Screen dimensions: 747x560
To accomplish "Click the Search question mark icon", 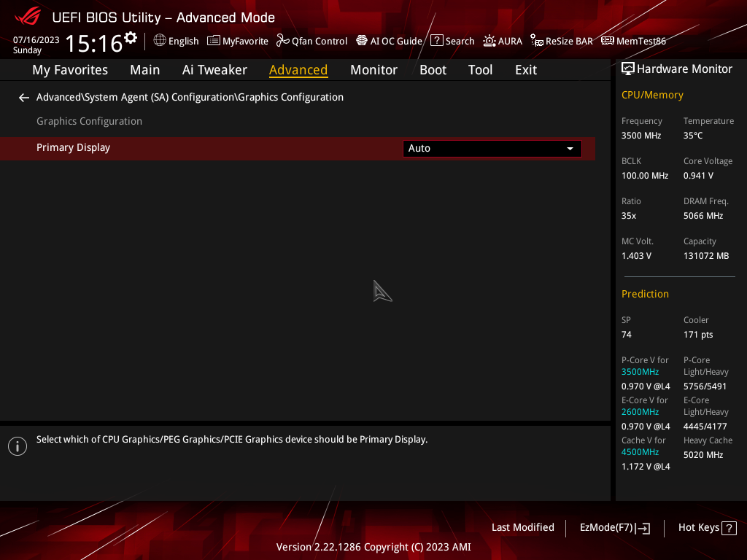I will [436, 41].
